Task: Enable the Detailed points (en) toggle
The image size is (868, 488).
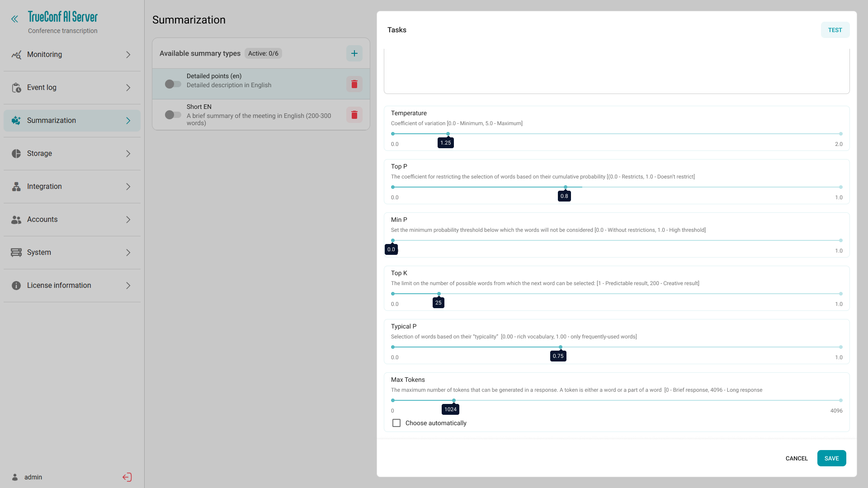Action: click(173, 84)
